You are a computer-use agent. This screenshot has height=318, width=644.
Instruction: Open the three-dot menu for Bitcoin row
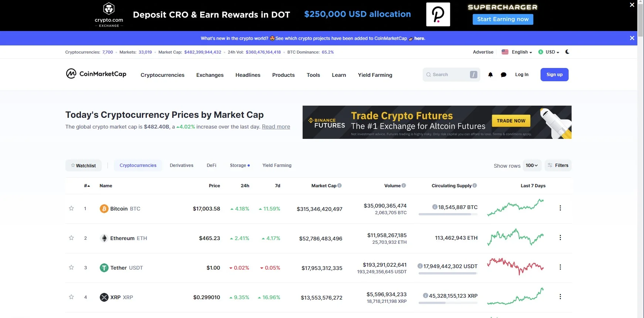[560, 208]
